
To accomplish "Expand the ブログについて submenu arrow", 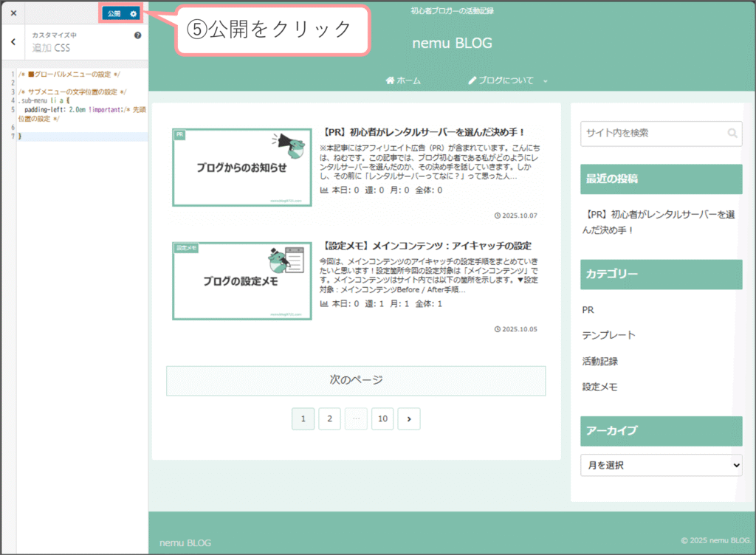I will coord(546,81).
